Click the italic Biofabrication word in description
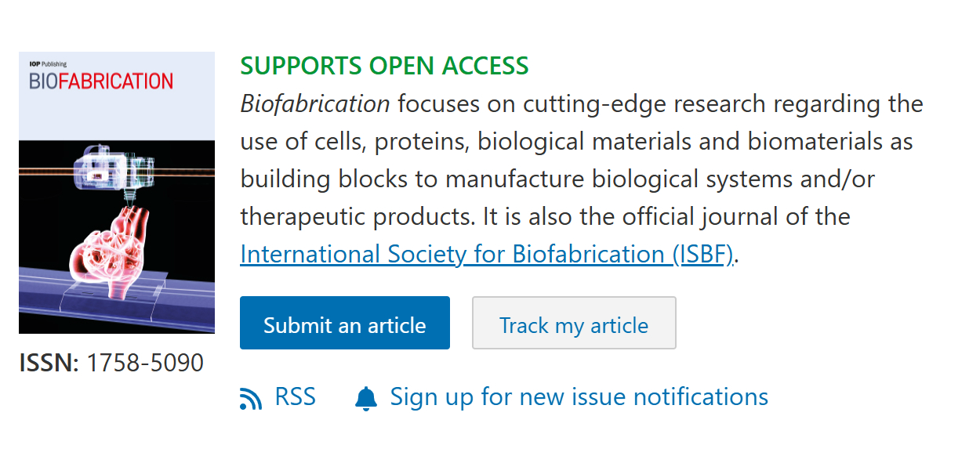The image size is (980, 474). (x=315, y=104)
